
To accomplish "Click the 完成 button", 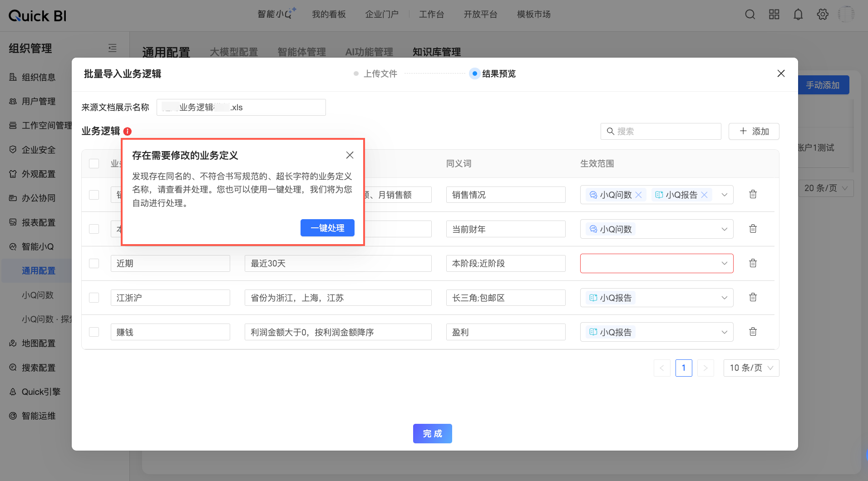I will (433, 433).
